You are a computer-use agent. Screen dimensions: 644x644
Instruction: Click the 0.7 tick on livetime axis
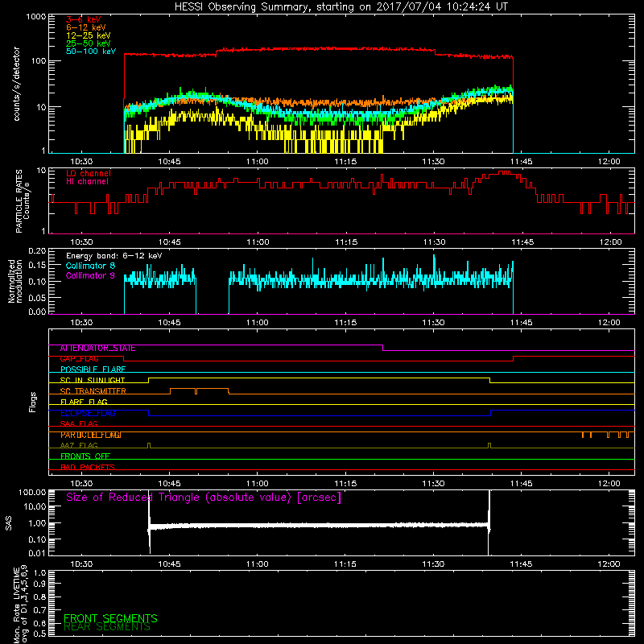click(40, 609)
